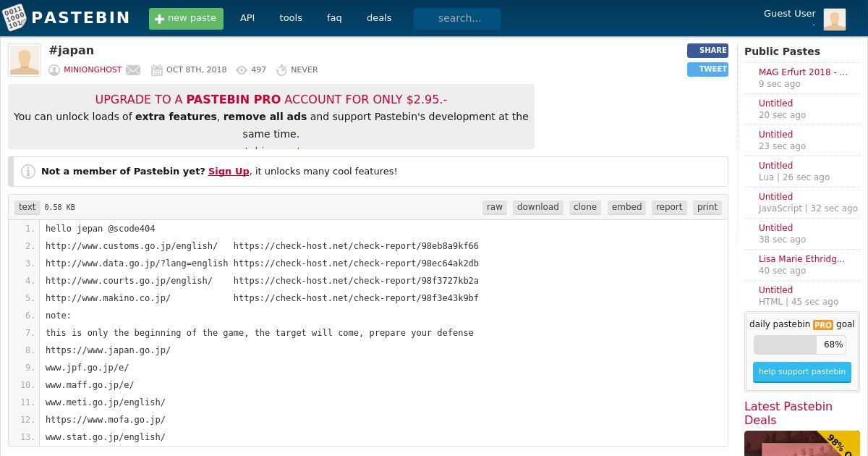
Task: Open Untitled HTML paste
Action: [x=775, y=290]
